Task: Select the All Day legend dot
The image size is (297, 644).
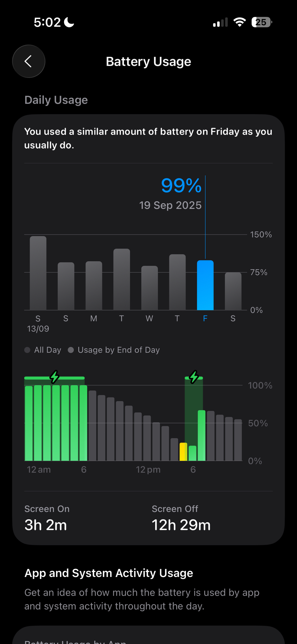Action: tap(28, 350)
